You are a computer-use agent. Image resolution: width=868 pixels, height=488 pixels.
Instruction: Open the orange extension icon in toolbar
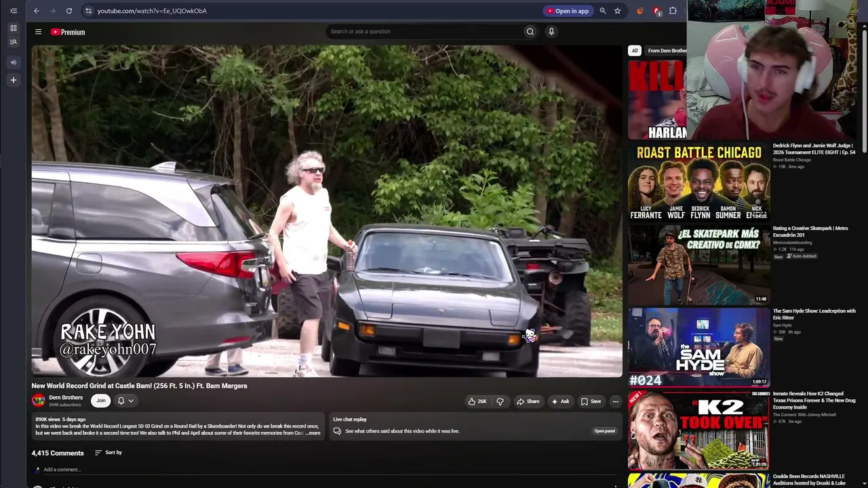click(x=640, y=11)
